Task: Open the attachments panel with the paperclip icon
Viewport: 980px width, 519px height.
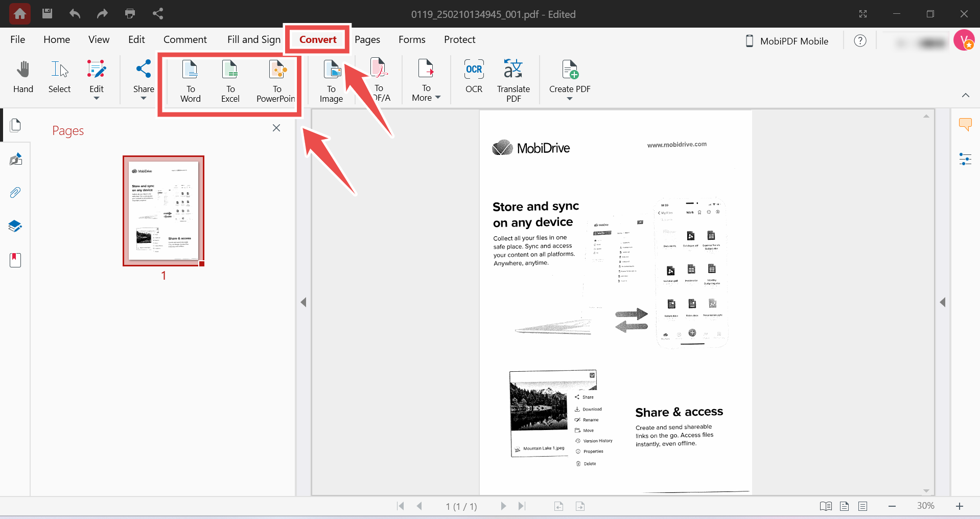Action: click(x=15, y=193)
